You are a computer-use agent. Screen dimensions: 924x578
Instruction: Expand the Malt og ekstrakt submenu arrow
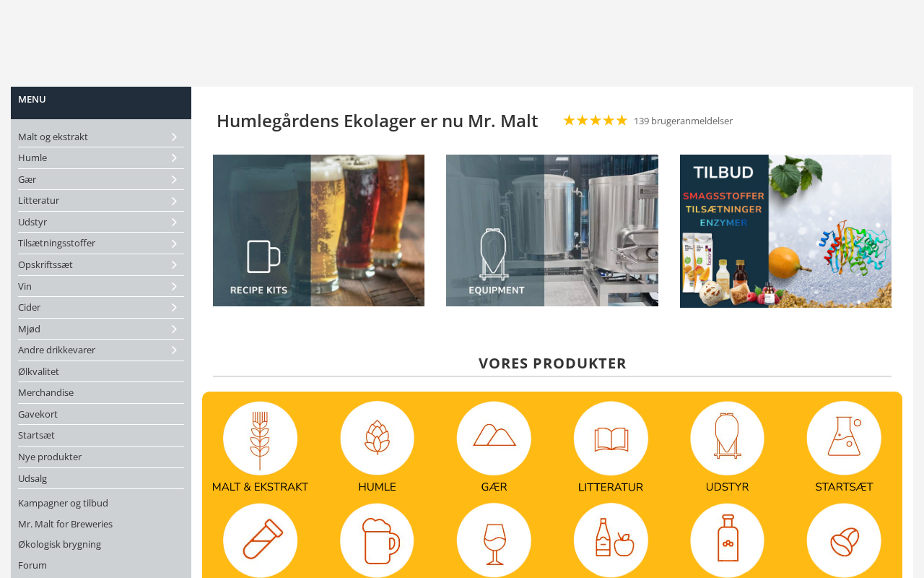pyautogui.click(x=174, y=137)
